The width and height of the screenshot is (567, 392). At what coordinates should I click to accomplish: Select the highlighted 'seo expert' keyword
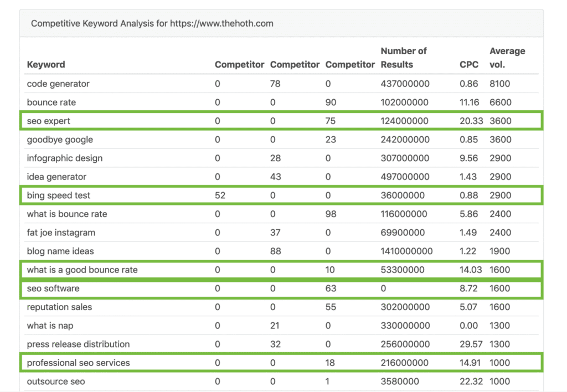(49, 121)
